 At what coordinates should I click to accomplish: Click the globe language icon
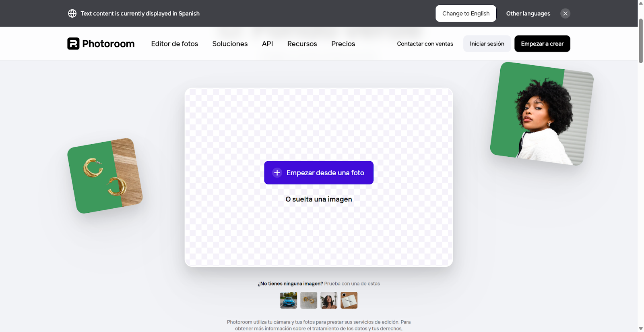[72, 13]
